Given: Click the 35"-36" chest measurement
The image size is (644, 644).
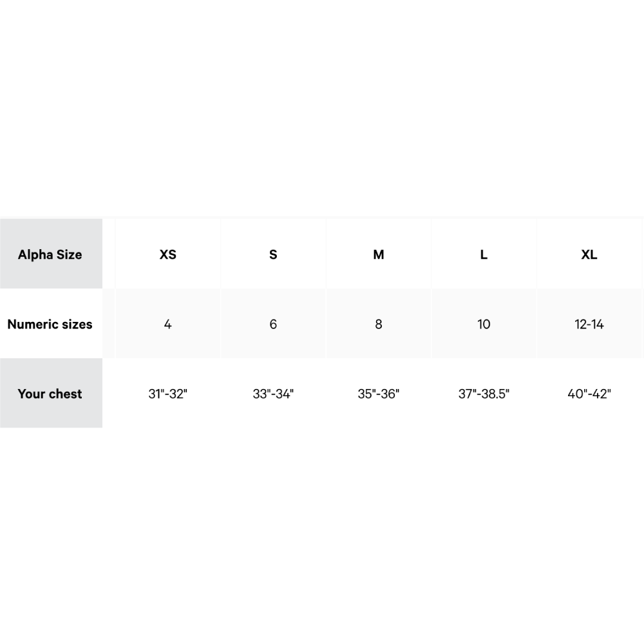Looking at the screenshot, I should pyautogui.click(x=379, y=394).
